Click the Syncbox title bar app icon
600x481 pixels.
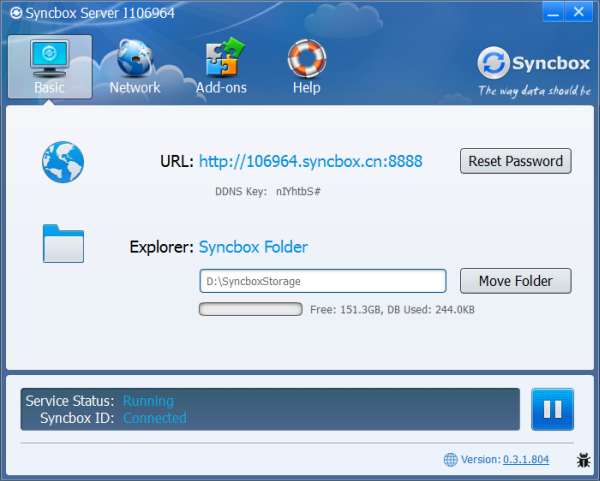[x=16, y=13]
